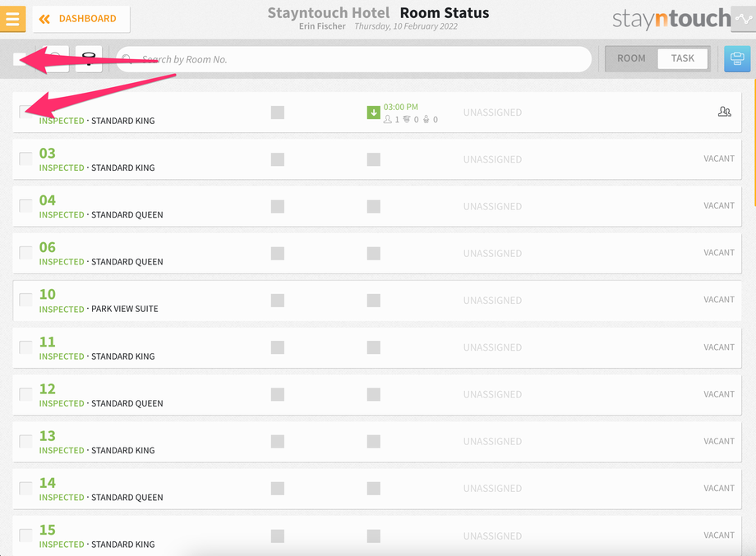Click VACANT status of room 12
This screenshot has height=556, width=756.
(x=719, y=394)
